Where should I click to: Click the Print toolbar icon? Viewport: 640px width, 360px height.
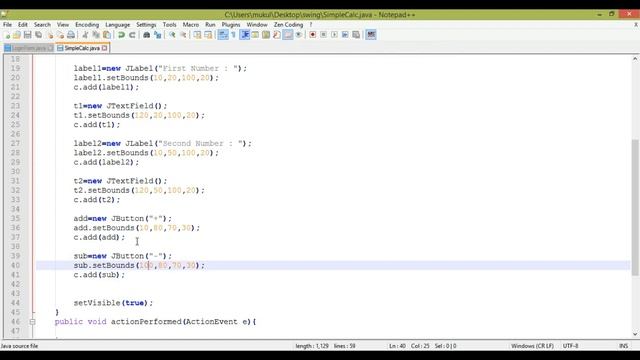pyautogui.click(x=71, y=35)
